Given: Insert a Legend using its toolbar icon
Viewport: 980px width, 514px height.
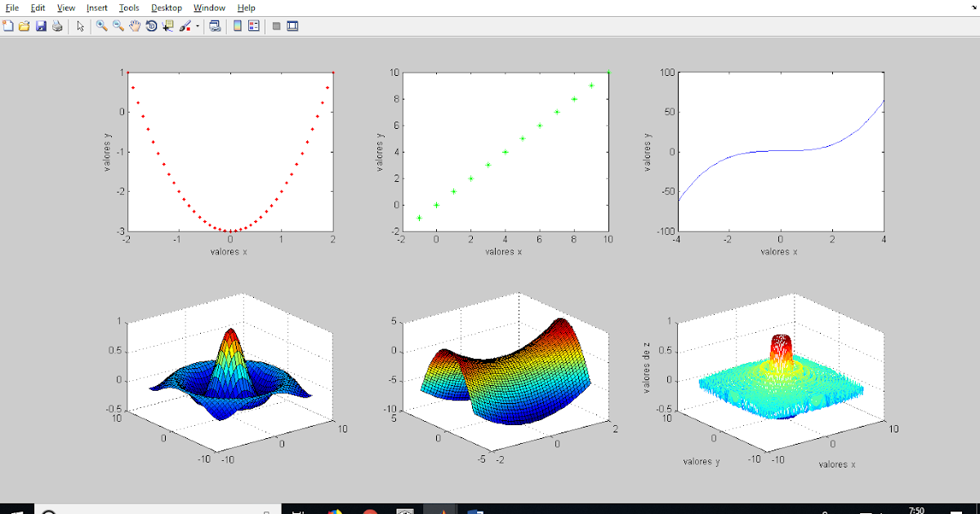Looking at the screenshot, I should 253,25.
